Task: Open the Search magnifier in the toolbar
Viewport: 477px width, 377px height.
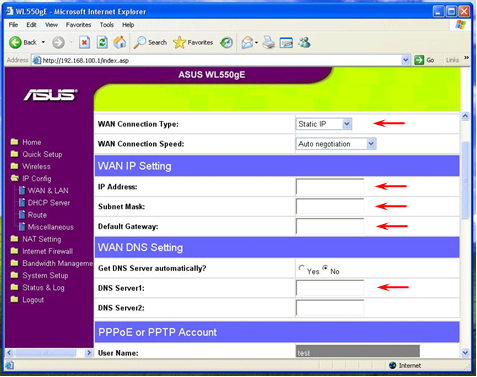Action: point(150,43)
